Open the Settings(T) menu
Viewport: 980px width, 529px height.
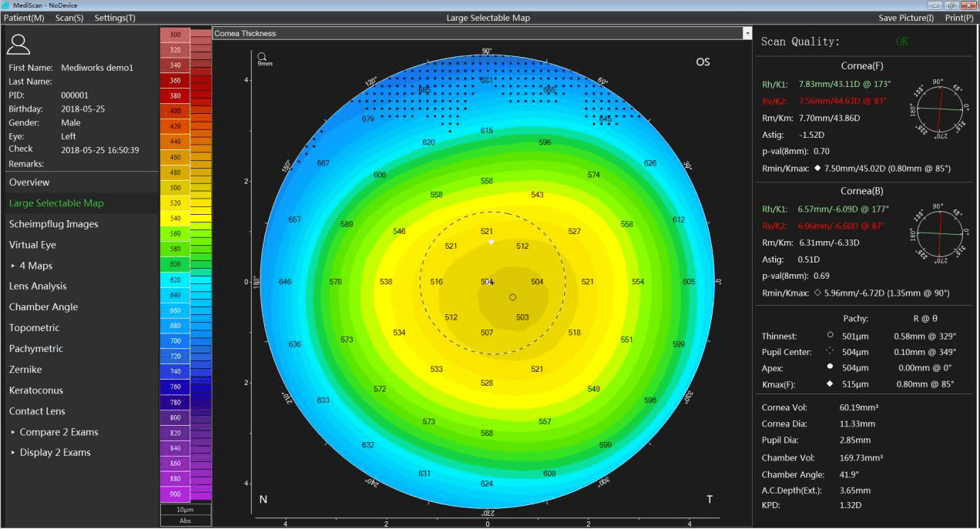115,18
